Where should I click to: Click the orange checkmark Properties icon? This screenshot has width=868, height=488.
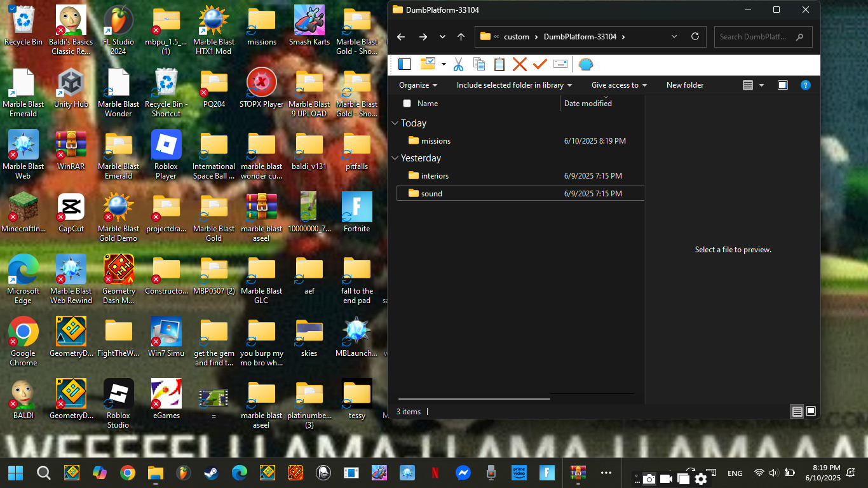540,64
